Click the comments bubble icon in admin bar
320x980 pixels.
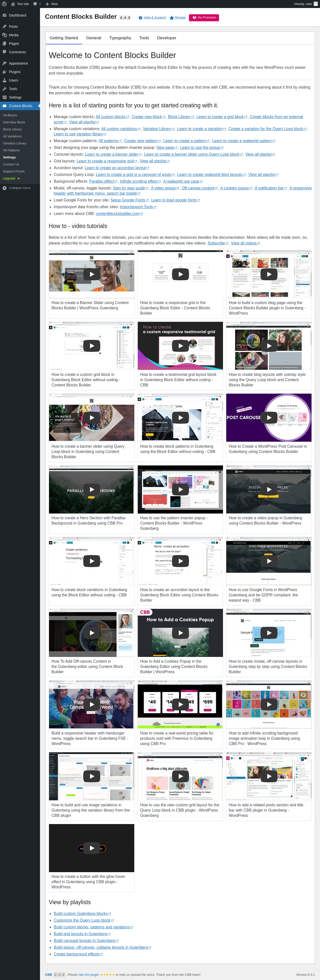[35, 4]
